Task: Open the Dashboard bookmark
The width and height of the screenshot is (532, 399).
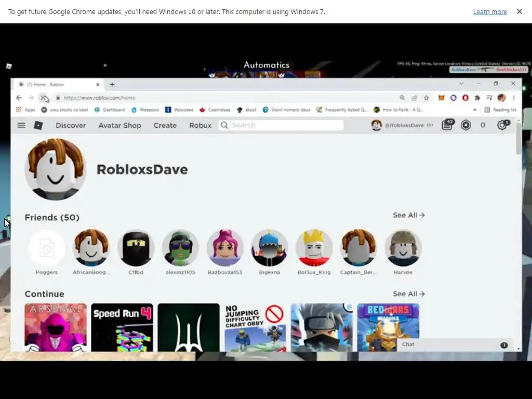Action: (109, 110)
